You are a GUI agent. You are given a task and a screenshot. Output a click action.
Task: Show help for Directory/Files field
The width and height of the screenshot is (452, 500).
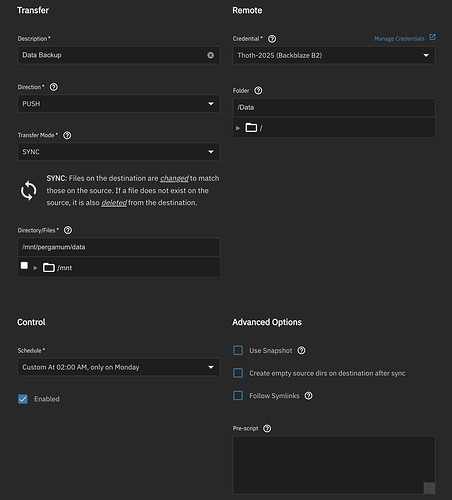click(x=68, y=230)
